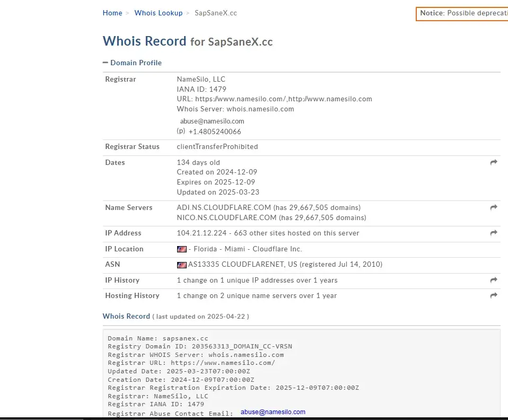The height and width of the screenshot is (420, 508).
Task: Select the Whois Record for SapSaneX.cc title
Action: [x=188, y=41]
